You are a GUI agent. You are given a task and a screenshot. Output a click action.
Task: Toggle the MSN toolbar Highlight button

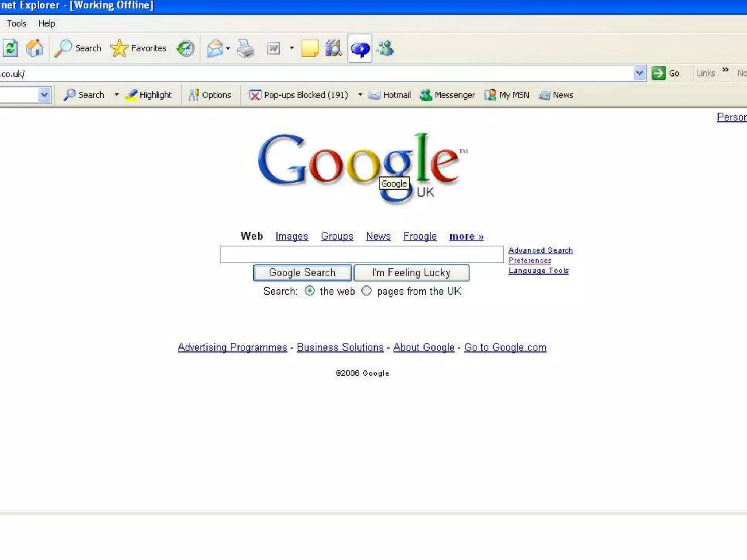(148, 95)
